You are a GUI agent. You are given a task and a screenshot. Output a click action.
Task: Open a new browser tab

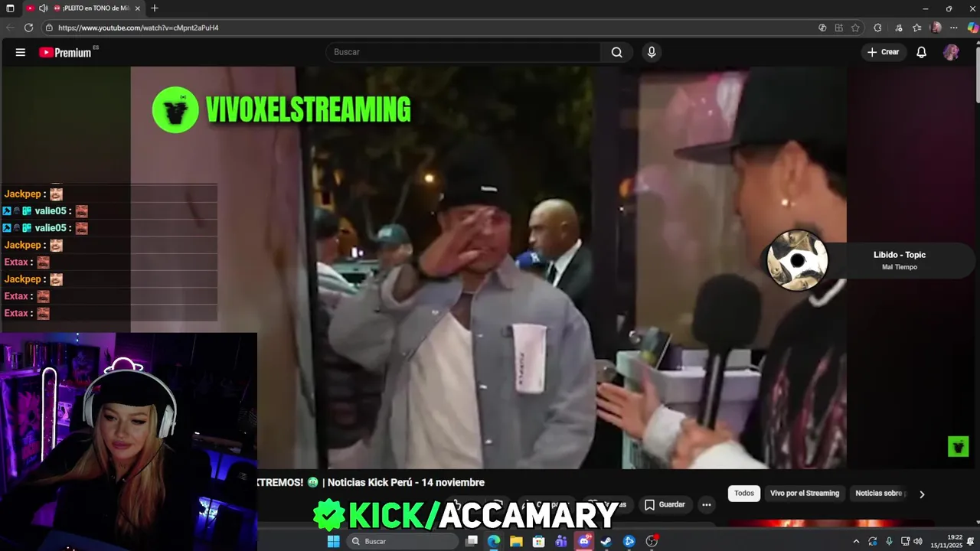click(155, 8)
